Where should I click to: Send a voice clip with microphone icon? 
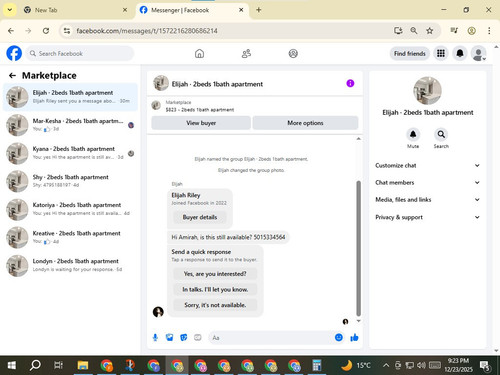[x=155, y=338]
